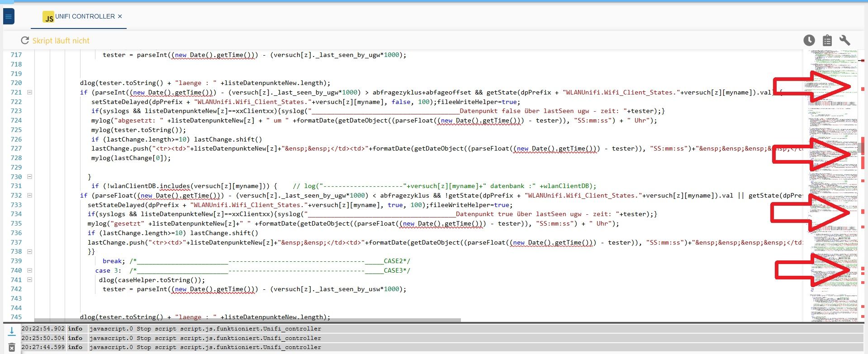Click the 'Skript läuft nicht' status text
The height and width of the screenshot is (354, 868).
tap(61, 41)
